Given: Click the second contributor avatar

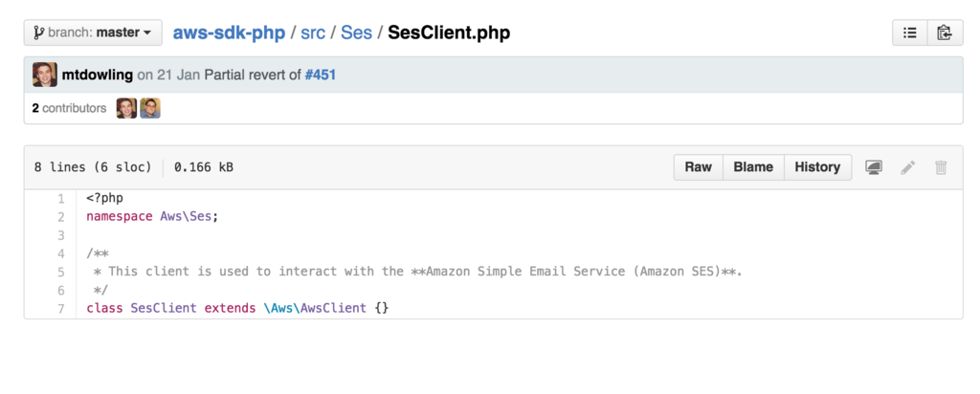Looking at the screenshot, I should point(150,108).
